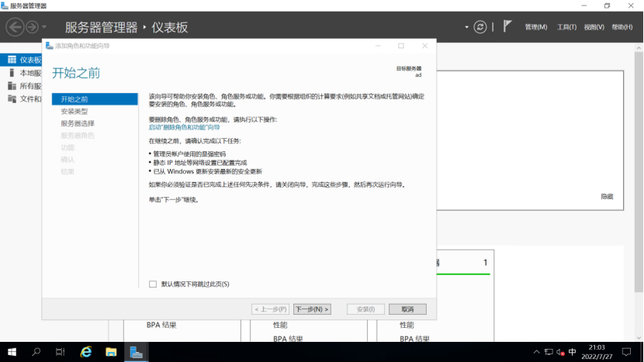Open the navigation history dropdown arrow
The image size is (644, 362).
click(44, 27)
